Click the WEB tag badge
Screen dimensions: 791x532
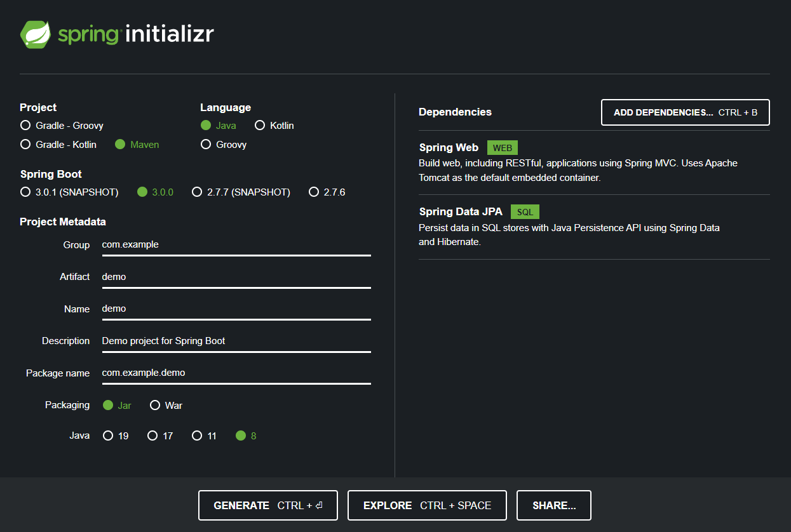point(503,148)
